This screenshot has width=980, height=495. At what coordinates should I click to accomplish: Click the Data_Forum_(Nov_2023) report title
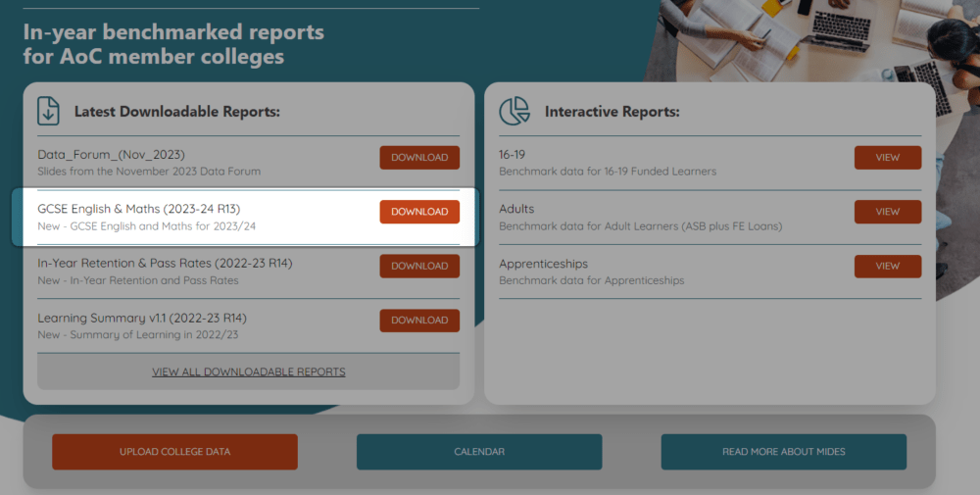point(111,155)
